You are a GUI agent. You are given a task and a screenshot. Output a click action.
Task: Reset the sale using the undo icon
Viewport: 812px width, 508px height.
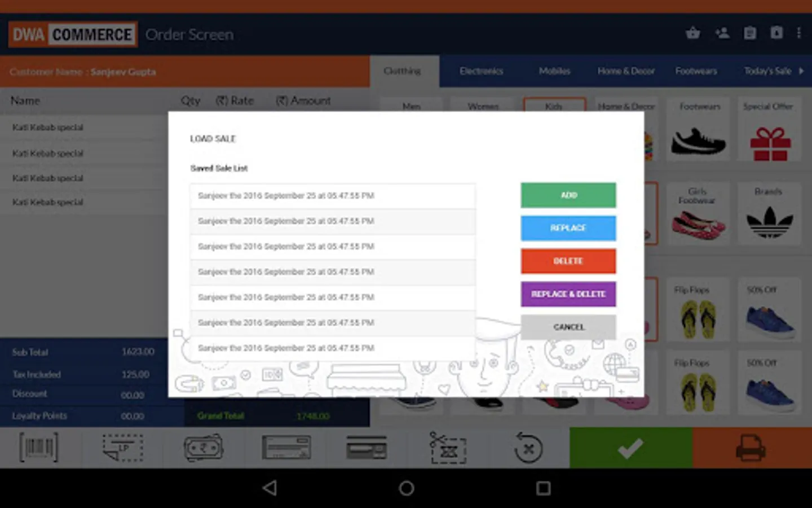[528, 447]
